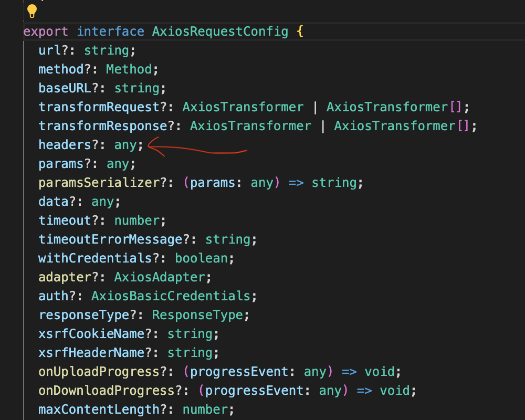Click the 'maxContentLength' property

(99, 409)
